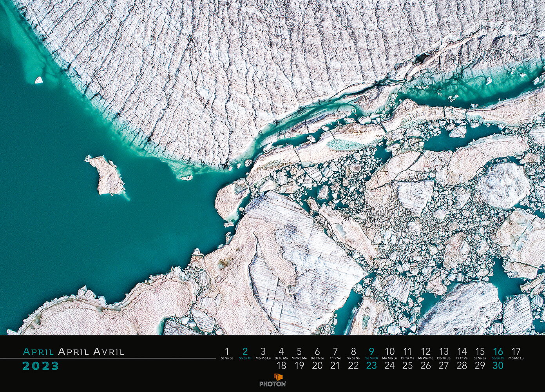This screenshot has height=392, width=545.
Task: Select Sunday April 2 in teal
Action: [245, 351]
